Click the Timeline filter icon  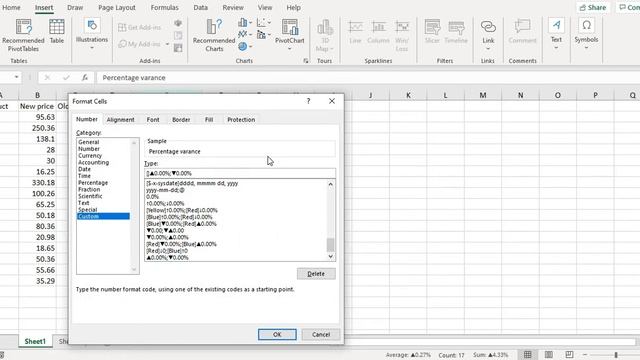click(x=456, y=31)
